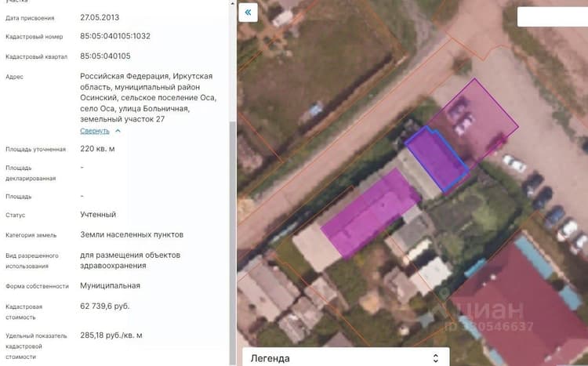Select the blue-outlined highlighted parcel on map

[x=437, y=159]
